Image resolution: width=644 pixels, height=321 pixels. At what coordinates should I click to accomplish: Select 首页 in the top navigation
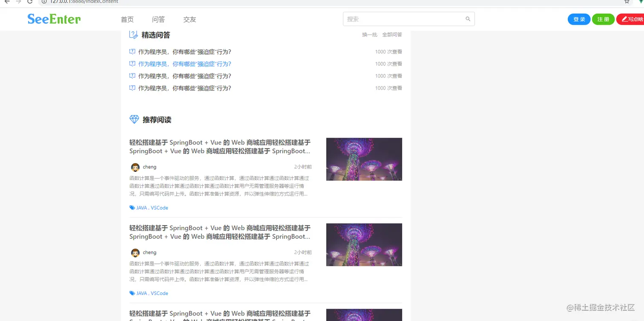126,19
